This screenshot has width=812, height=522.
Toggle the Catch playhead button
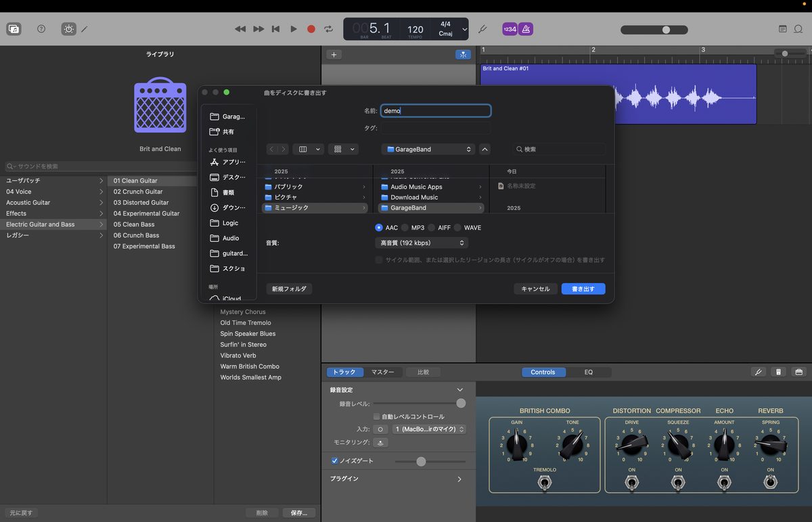pyautogui.click(x=463, y=55)
